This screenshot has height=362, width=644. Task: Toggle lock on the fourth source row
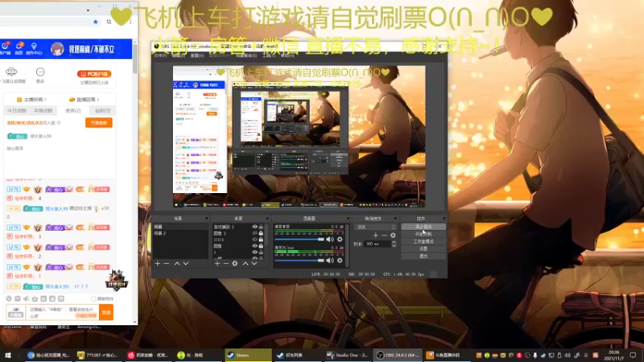tap(261, 246)
